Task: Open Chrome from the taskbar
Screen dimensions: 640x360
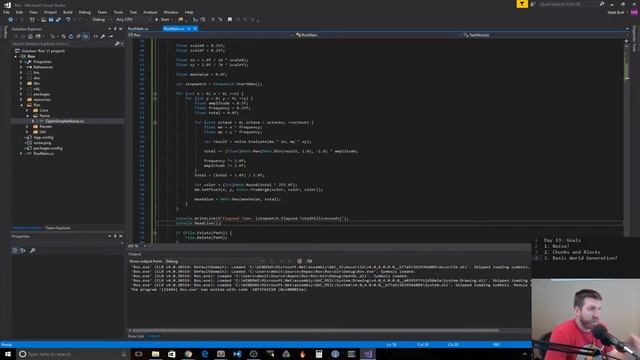Action: pos(188,354)
